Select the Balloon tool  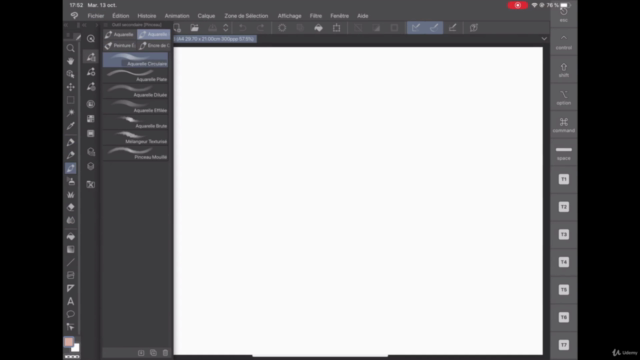tap(71, 314)
